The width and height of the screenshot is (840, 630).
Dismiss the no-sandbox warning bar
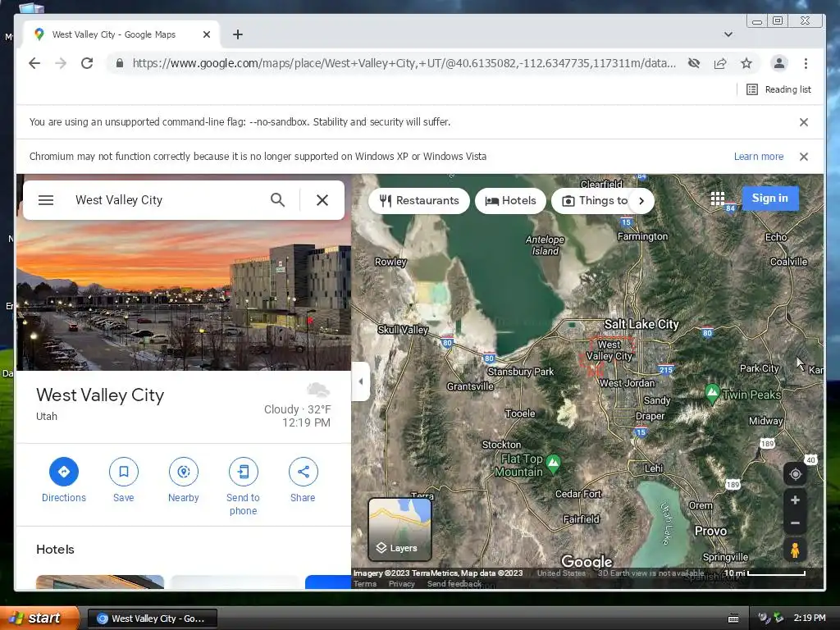pos(804,122)
